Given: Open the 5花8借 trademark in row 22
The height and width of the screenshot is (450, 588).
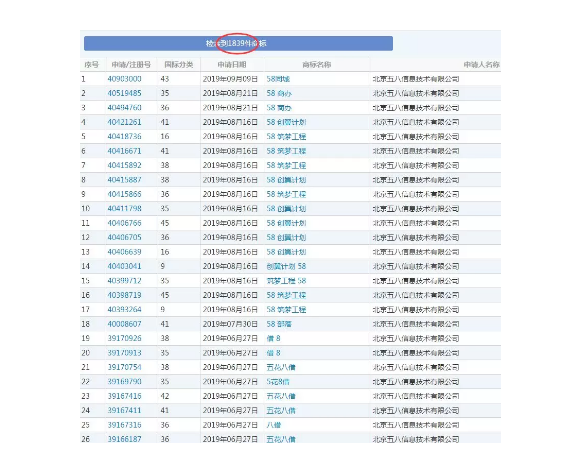Looking at the screenshot, I should coord(278,382).
